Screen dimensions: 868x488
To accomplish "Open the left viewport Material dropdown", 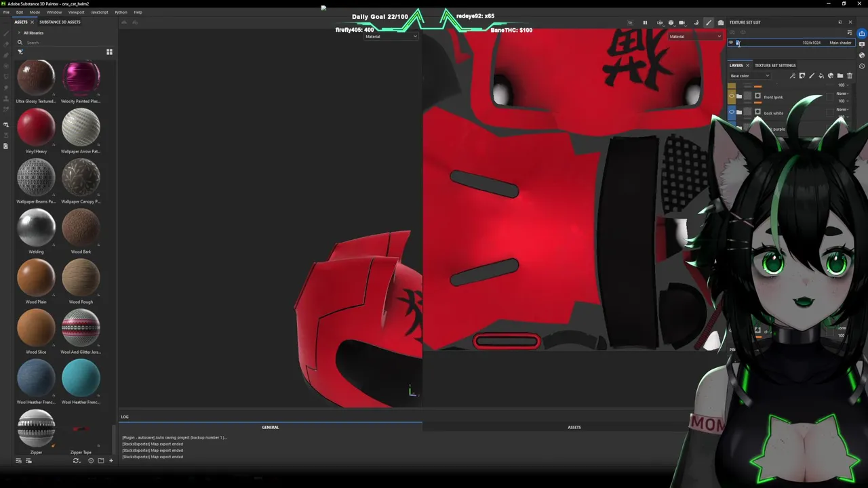I will (x=391, y=37).
